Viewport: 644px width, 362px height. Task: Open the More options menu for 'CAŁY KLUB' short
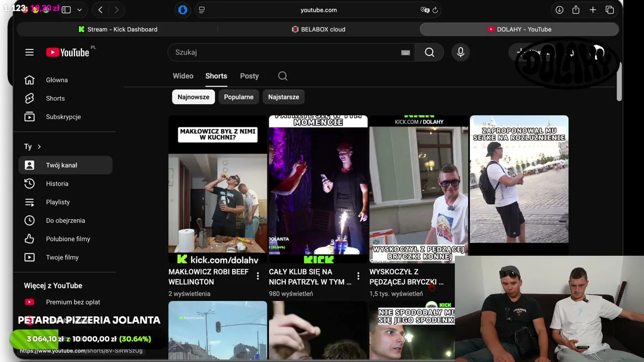[358, 276]
